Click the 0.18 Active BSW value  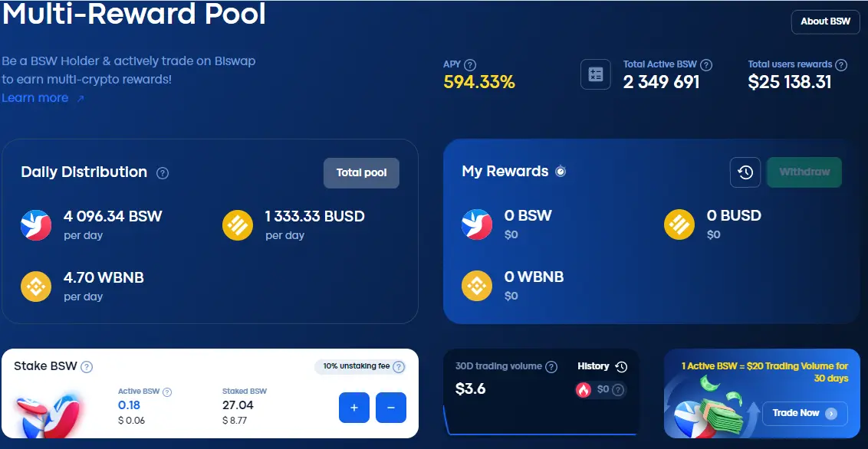point(129,405)
